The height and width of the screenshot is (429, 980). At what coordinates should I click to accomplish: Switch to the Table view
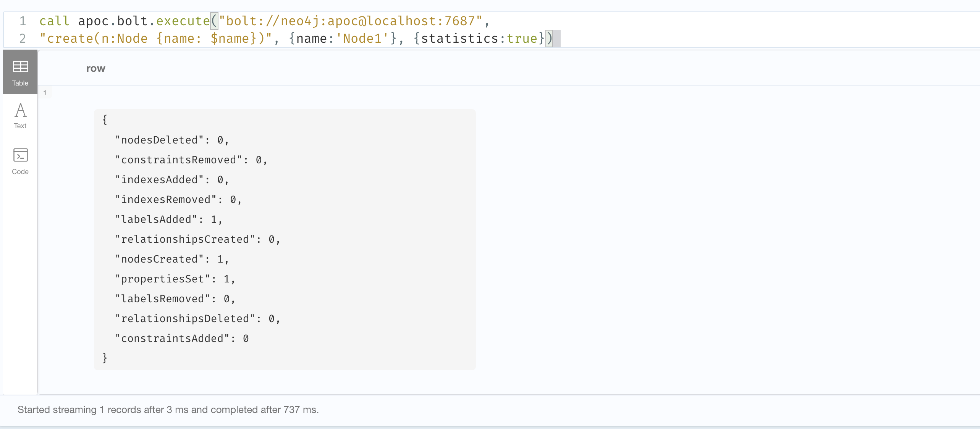click(19, 72)
